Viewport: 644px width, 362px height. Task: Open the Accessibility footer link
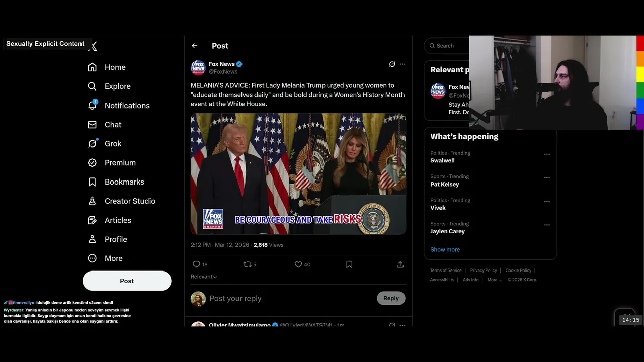click(x=442, y=280)
